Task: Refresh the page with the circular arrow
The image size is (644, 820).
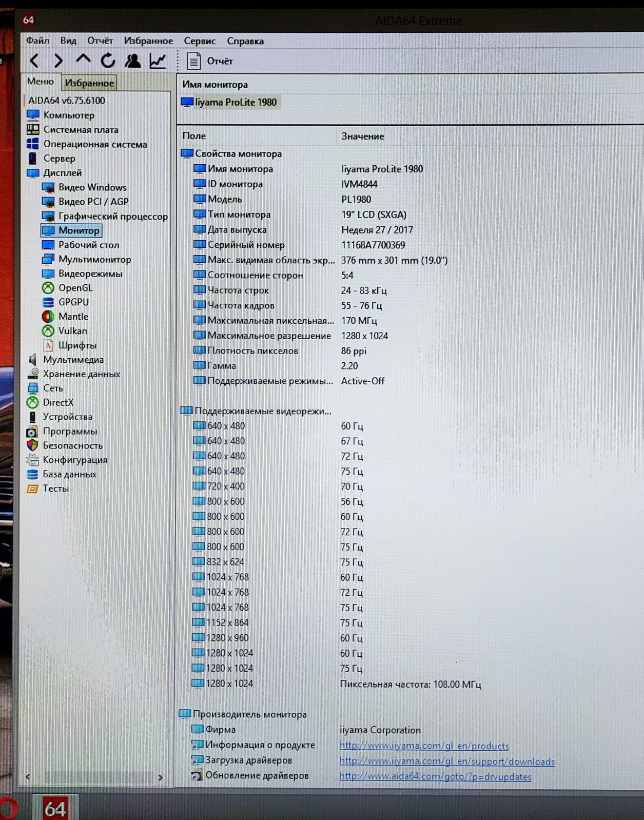Action: coord(108,61)
